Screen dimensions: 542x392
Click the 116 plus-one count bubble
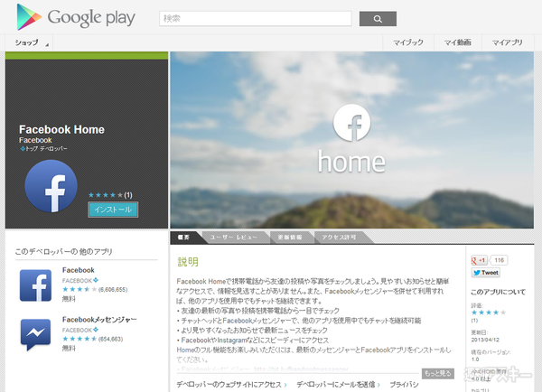pyautogui.click(x=500, y=260)
